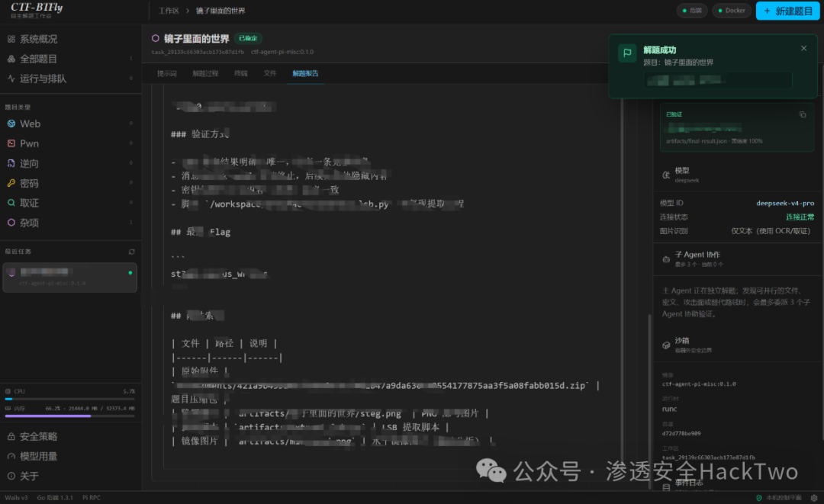The height and width of the screenshot is (504, 824).
Task: Click the 后端 status badge
Action: (x=691, y=11)
